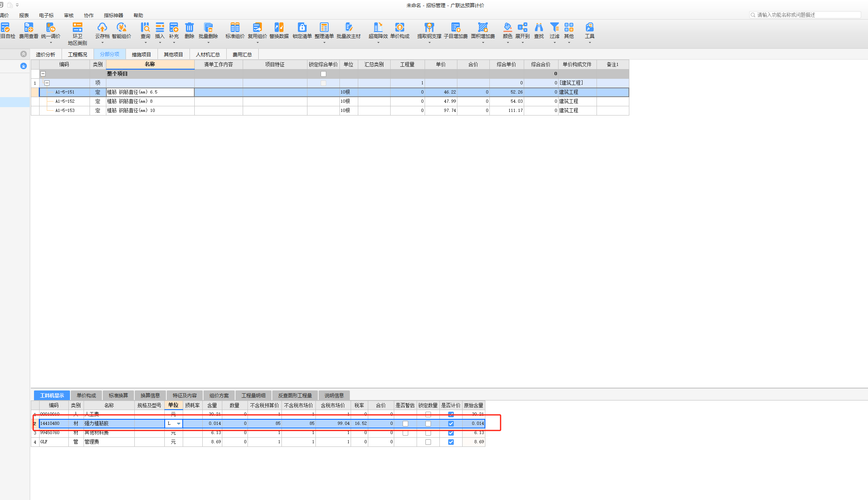The height and width of the screenshot is (500, 868).
Task: Click the function search input field
Action: tap(805, 15)
